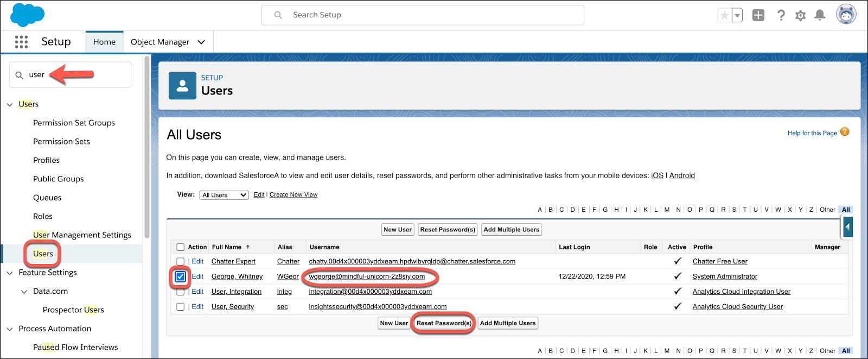The image size is (868, 359).
Task: Open Permission Sets in sidebar
Action: pos(61,141)
